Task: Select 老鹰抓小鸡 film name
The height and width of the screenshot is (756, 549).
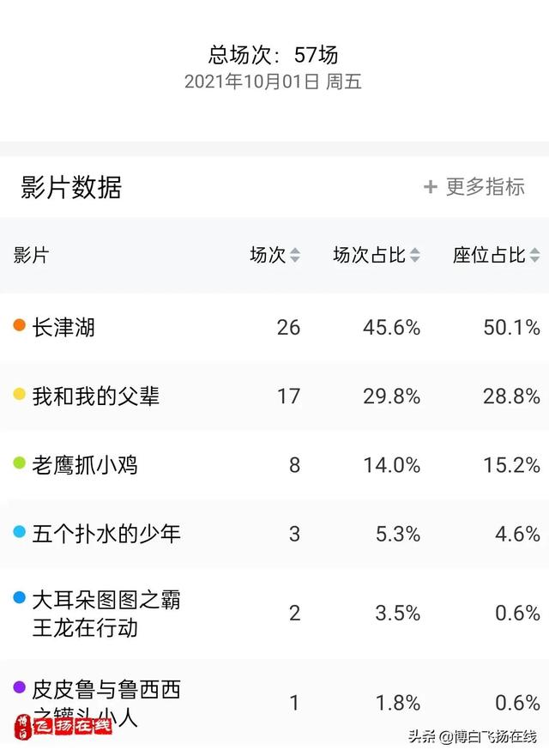Action: click(x=85, y=465)
